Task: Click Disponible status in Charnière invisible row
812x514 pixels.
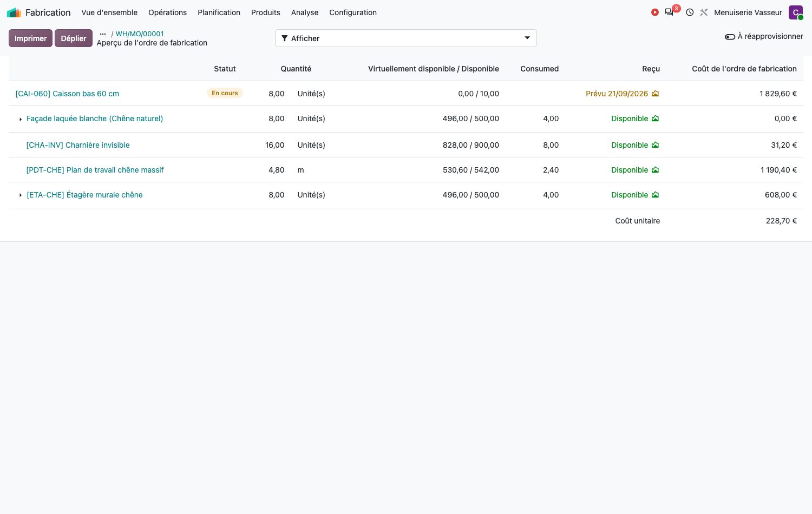Action: (630, 145)
